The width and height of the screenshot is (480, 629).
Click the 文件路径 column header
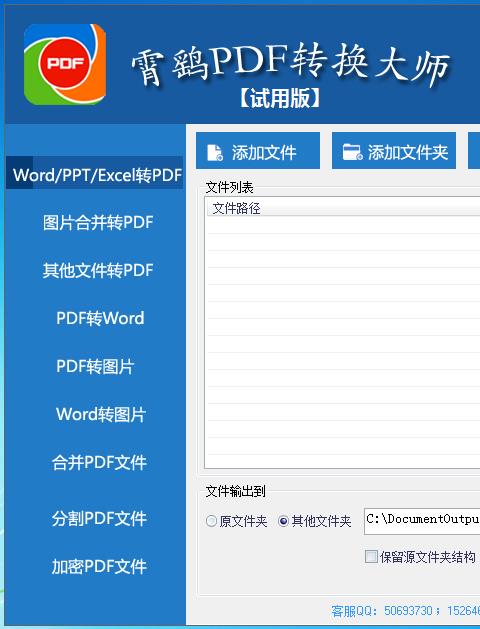[x=343, y=208]
